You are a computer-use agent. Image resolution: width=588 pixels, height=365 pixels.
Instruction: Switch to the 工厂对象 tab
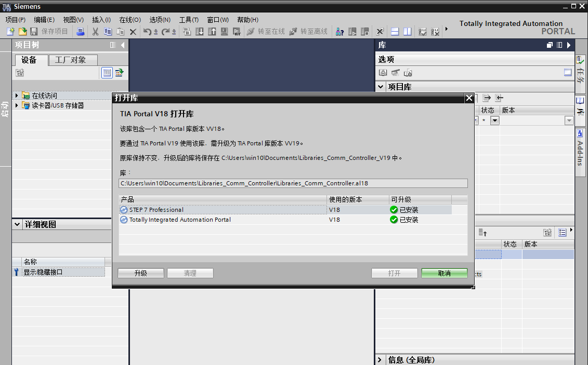(73, 60)
